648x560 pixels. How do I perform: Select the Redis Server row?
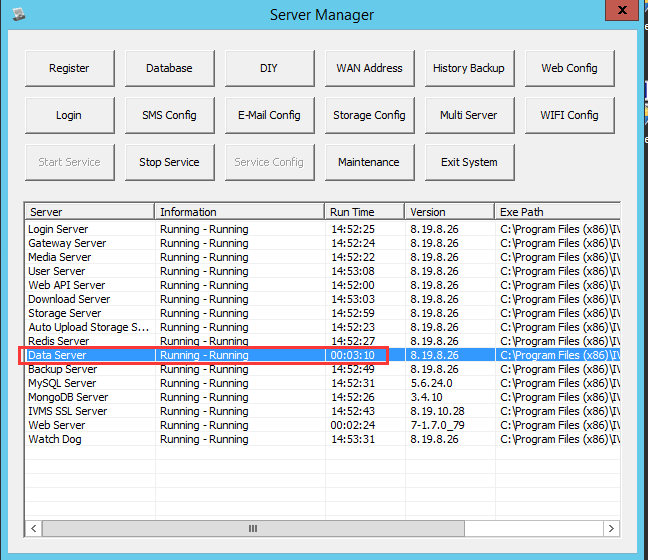tap(322, 342)
